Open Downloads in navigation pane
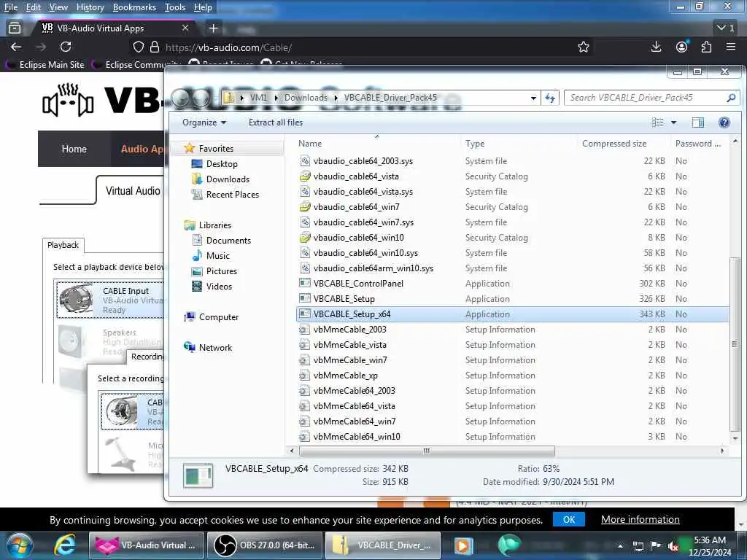Screen dimensions: 747x560 click(x=228, y=179)
